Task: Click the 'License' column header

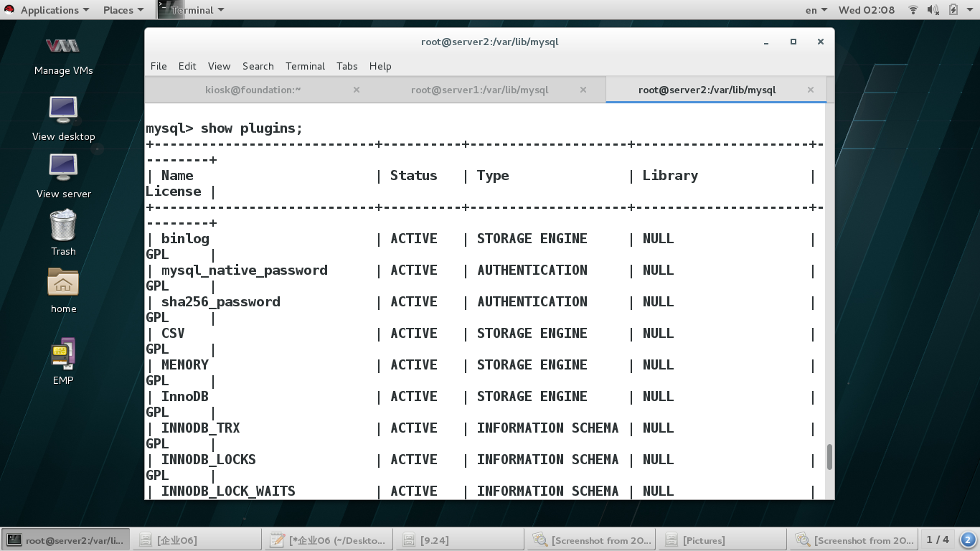Action: [x=174, y=192]
